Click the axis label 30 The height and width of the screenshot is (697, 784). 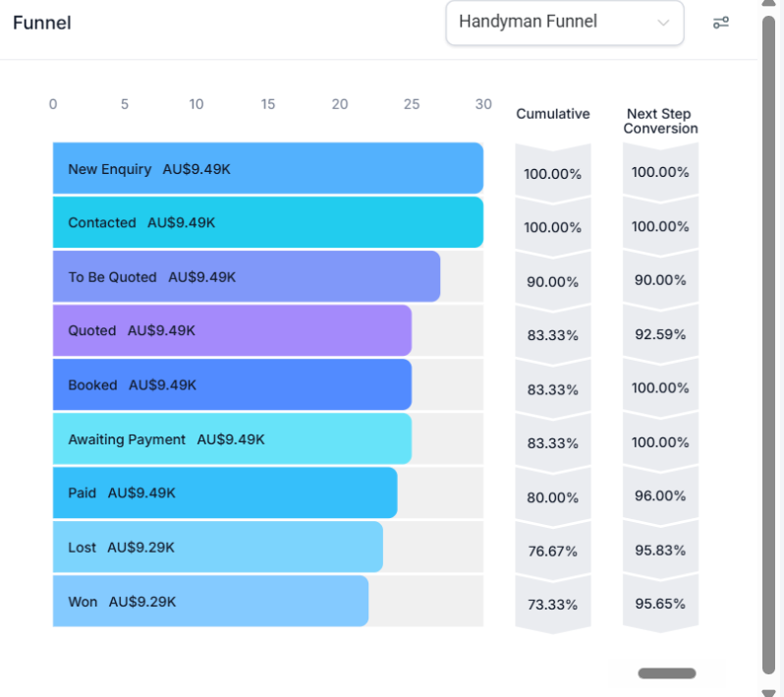pos(483,104)
